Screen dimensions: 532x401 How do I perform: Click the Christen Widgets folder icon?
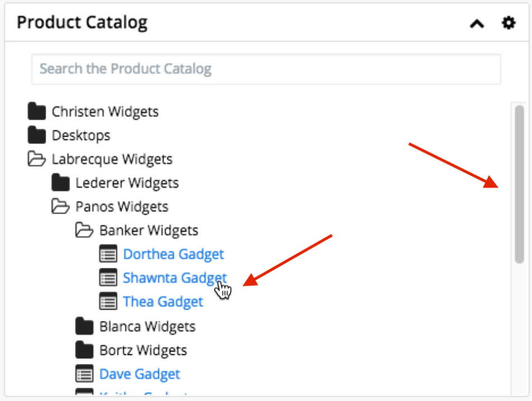pos(37,112)
